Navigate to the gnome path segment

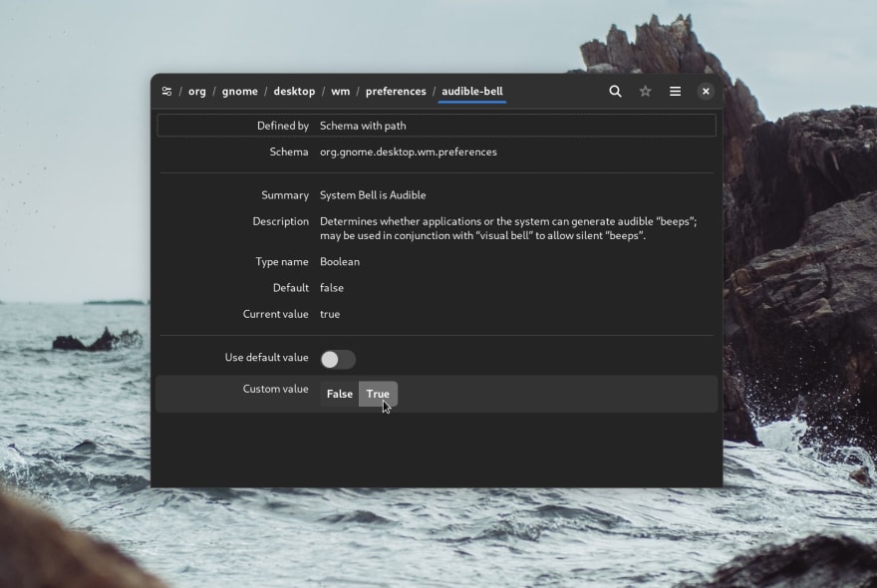coord(240,92)
